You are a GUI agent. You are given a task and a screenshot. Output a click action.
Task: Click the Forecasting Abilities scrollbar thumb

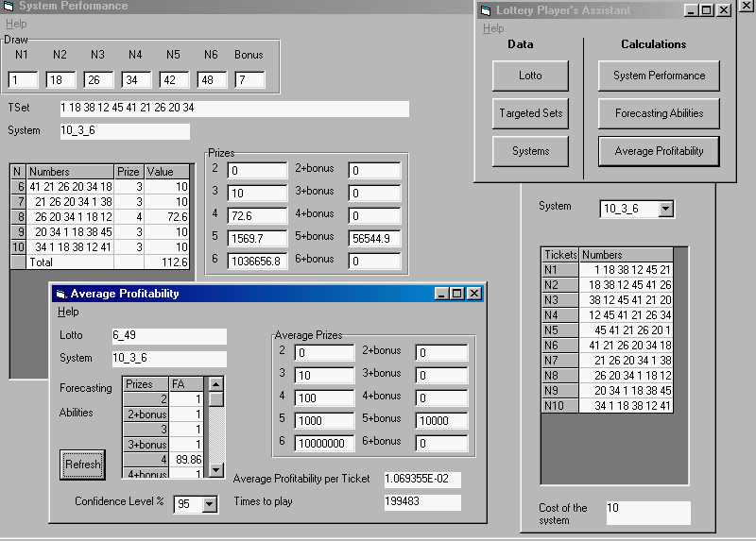click(216, 398)
